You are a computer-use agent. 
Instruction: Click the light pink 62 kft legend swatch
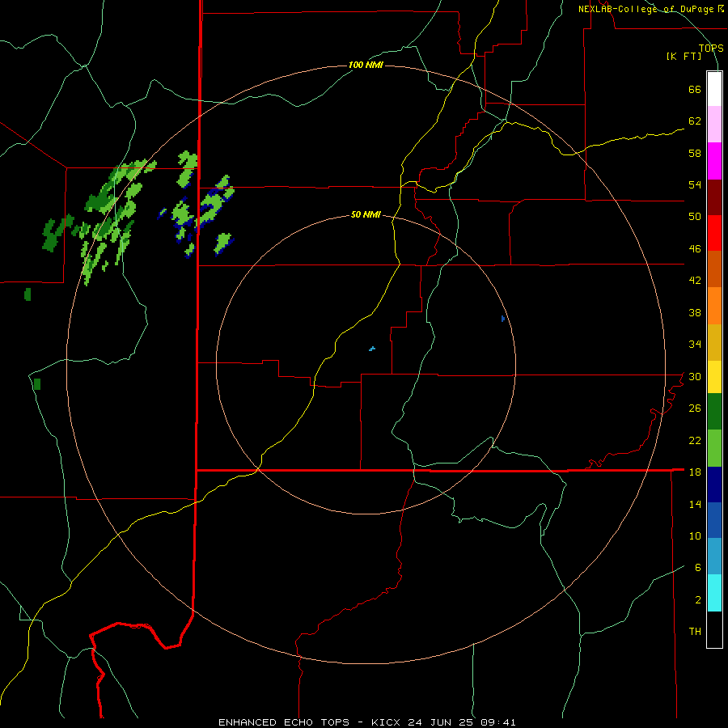coord(714,124)
